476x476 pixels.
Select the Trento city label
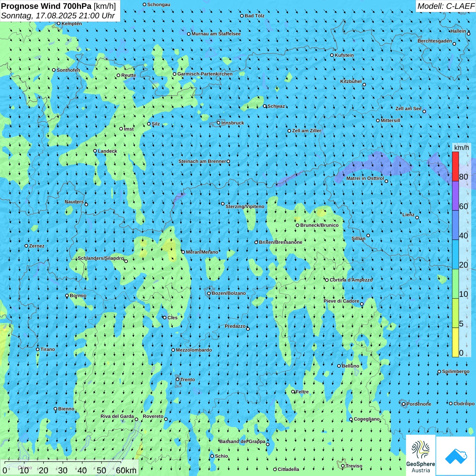188,379
